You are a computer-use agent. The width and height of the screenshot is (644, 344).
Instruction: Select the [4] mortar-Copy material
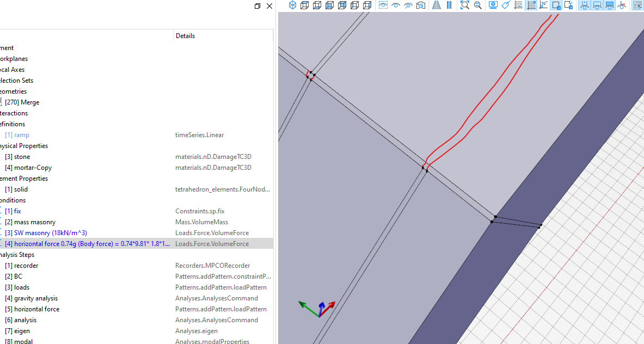tap(28, 168)
